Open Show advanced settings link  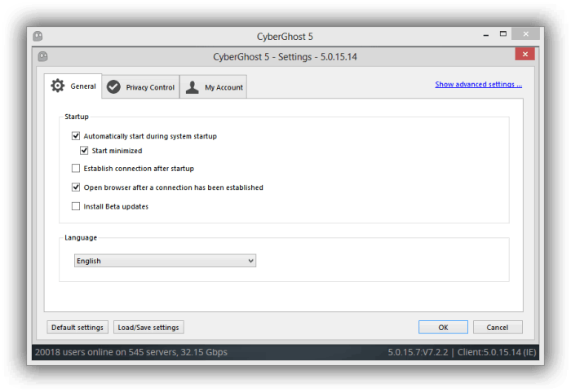[479, 84]
